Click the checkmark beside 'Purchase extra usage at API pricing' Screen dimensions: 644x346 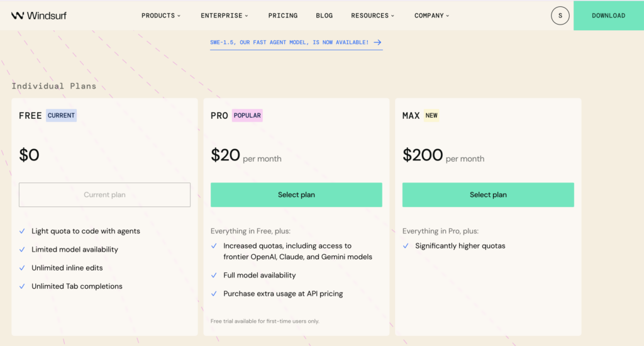pyautogui.click(x=214, y=294)
